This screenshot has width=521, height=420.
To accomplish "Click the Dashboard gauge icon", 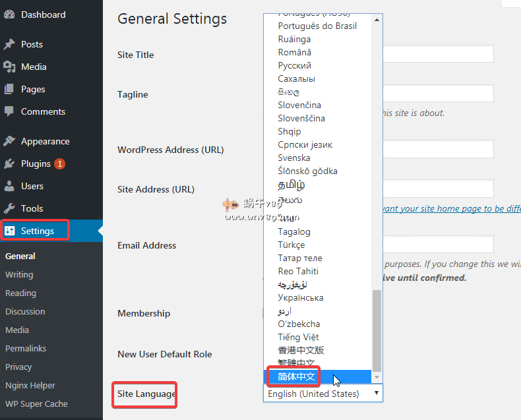I will pyautogui.click(x=10, y=15).
